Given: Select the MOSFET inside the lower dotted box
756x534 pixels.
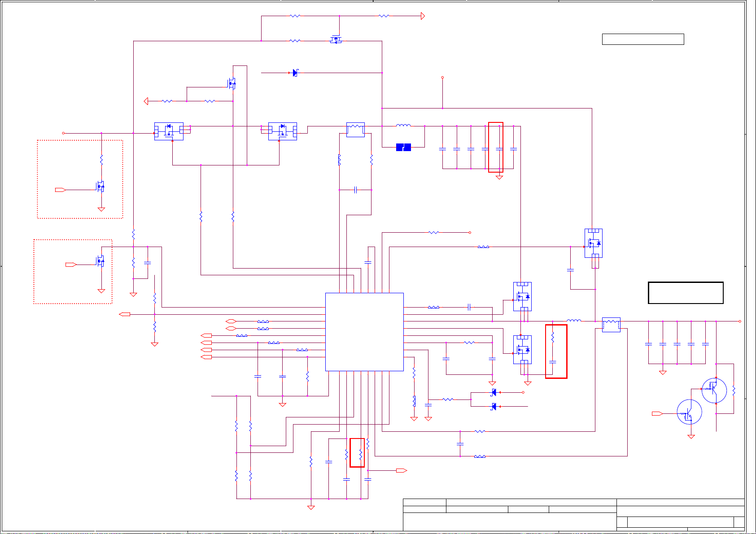Looking at the screenshot, I should coord(101,261).
